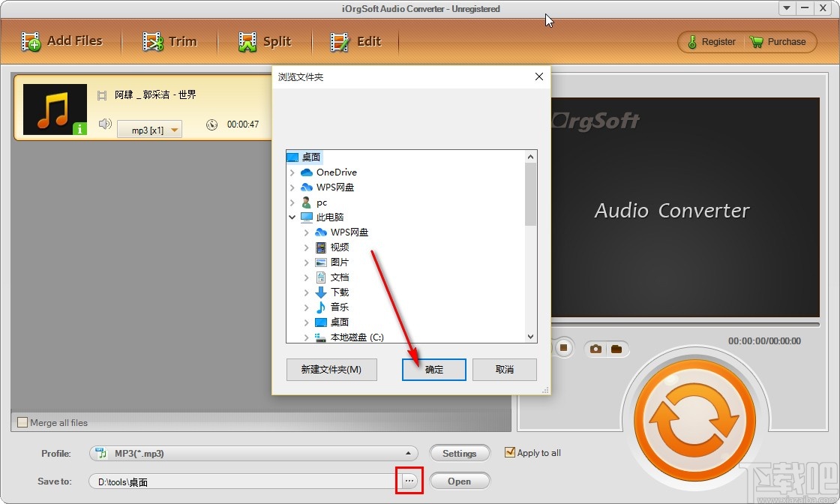Select the 阿肆 _ 郭采洁 - 世界 file name
Viewport: 840px width, 504px height.
pyautogui.click(x=155, y=94)
